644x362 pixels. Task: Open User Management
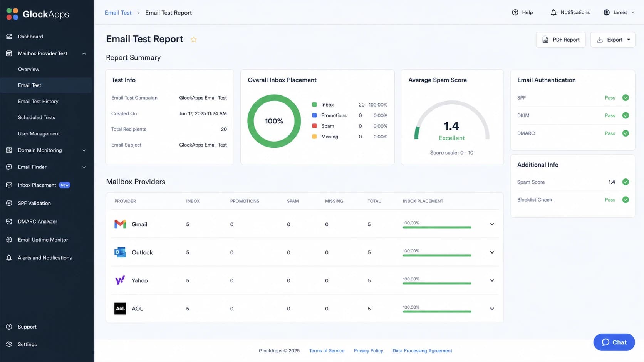coord(39,134)
